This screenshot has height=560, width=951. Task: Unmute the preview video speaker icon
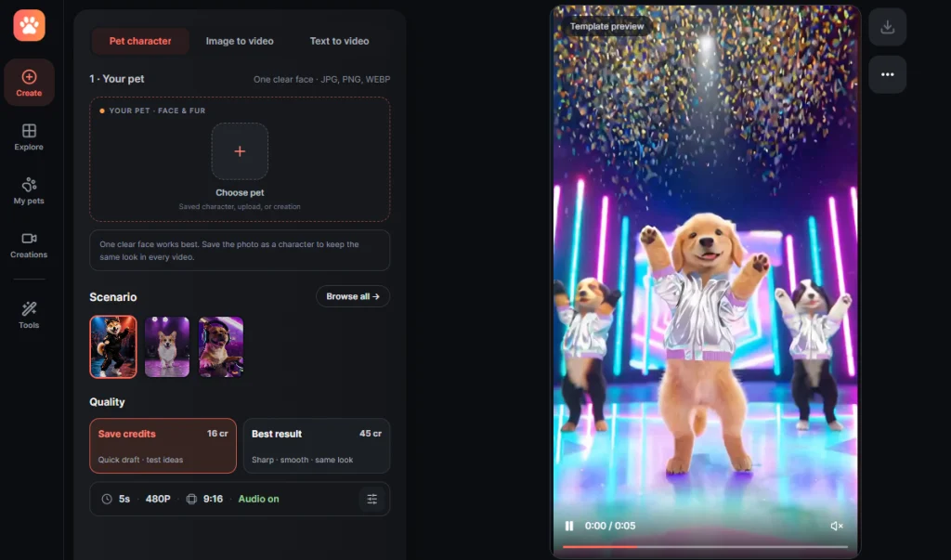(837, 526)
